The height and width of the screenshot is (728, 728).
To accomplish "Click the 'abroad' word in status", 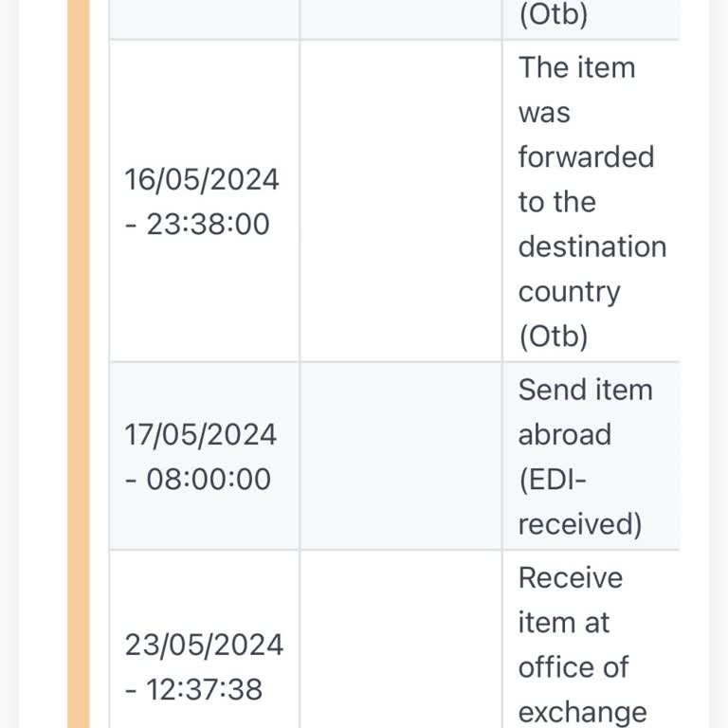I will click(564, 434).
